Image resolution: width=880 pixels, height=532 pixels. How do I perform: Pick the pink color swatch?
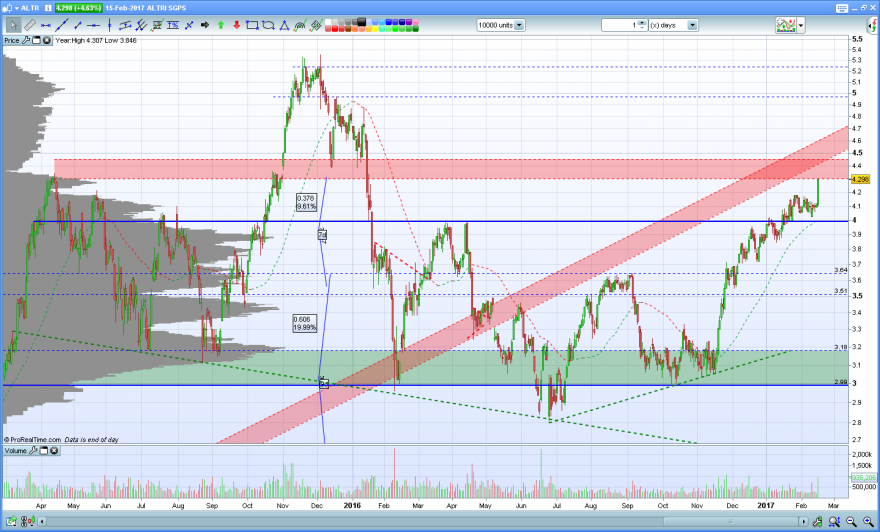pos(415,22)
